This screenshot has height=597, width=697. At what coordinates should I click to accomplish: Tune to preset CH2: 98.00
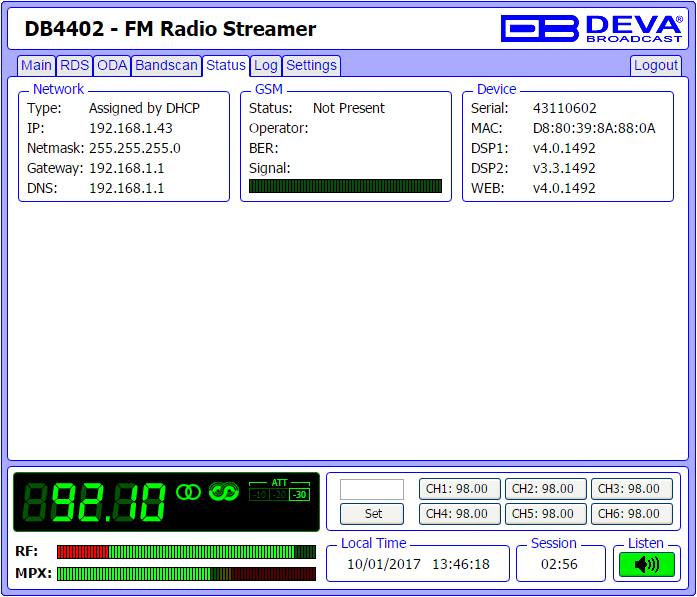click(545, 489)
